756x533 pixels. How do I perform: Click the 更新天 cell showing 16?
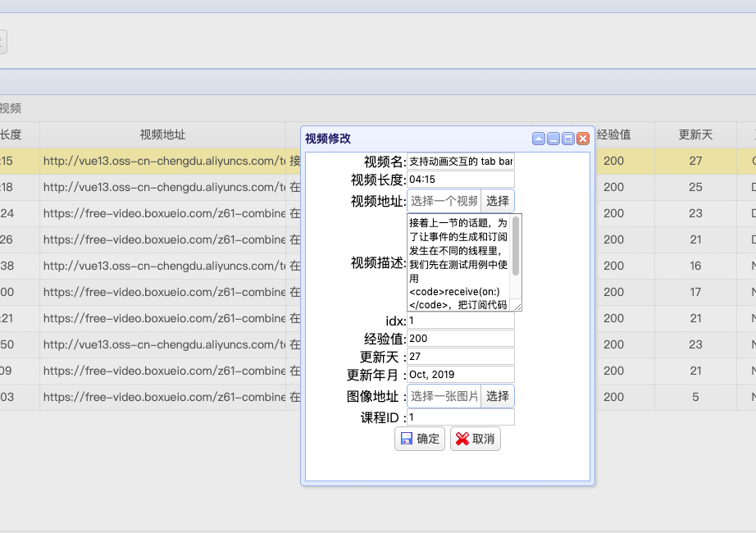tap(695, 266)
